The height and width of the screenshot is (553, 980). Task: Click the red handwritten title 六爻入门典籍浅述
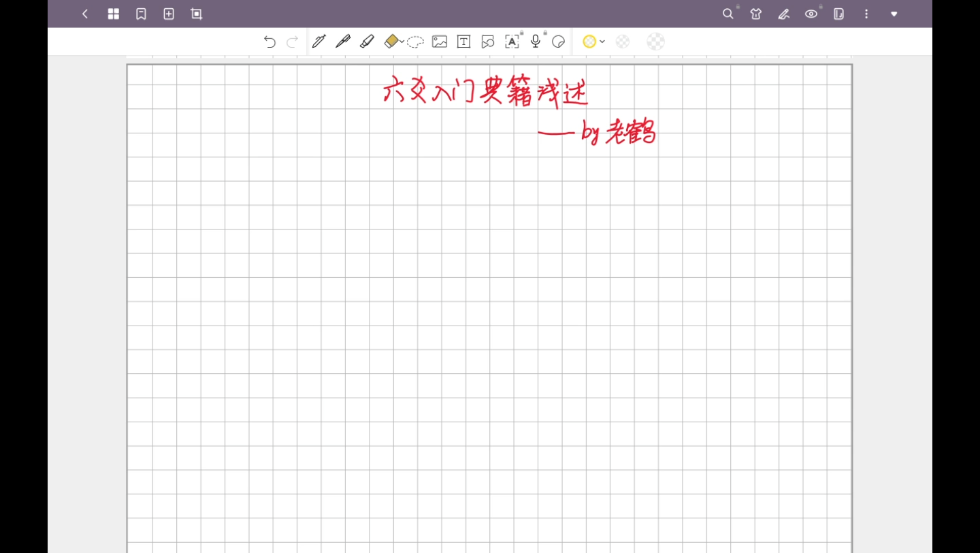pyautogui.click(x=485, y=91)
